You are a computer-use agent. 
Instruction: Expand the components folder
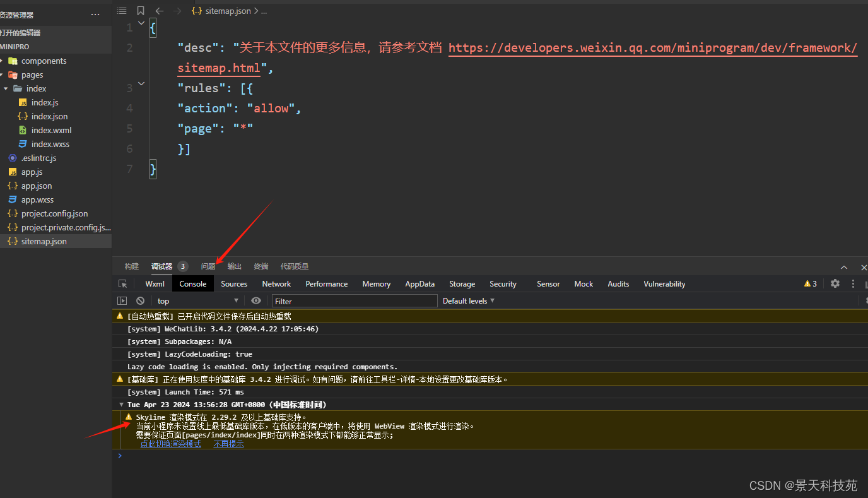[x=3, y=61]
